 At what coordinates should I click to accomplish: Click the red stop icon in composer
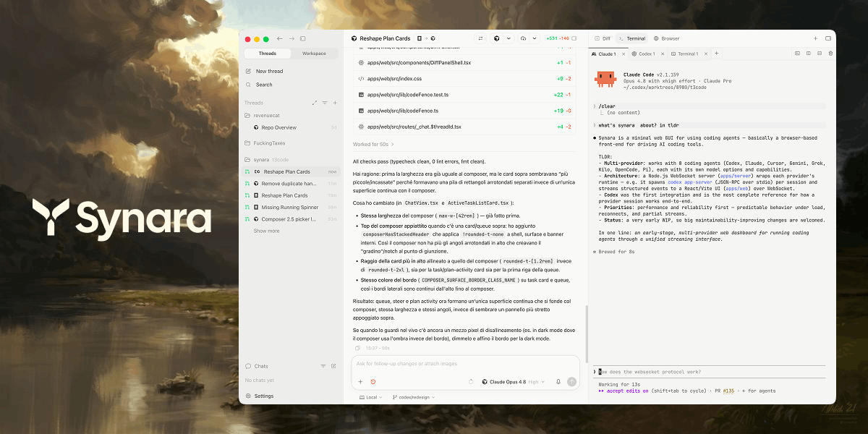[373, 381]
